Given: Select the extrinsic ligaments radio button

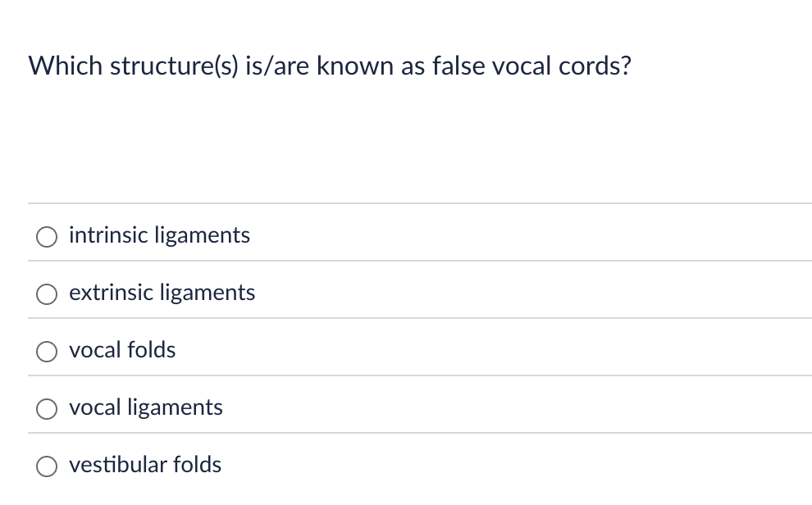Looking at the screenshot, I should pyautogui.click(x=47, y=293).
